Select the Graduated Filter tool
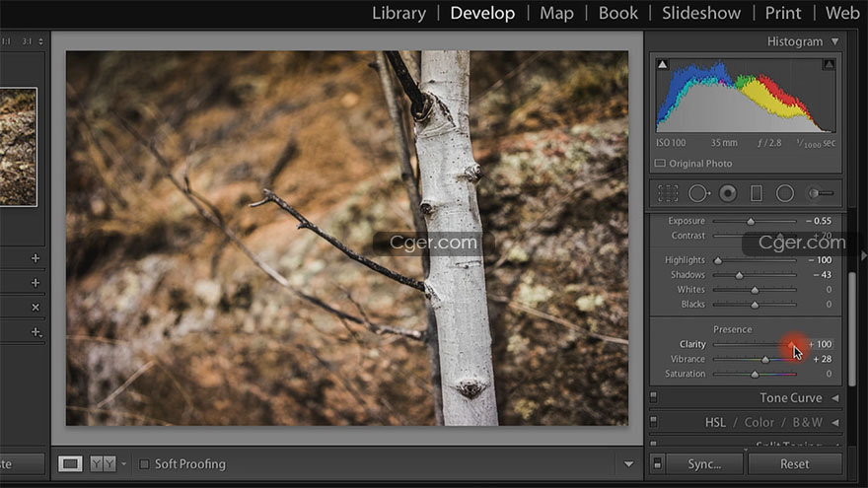Screen dimensions: 868x488 [x=757, y=193]
